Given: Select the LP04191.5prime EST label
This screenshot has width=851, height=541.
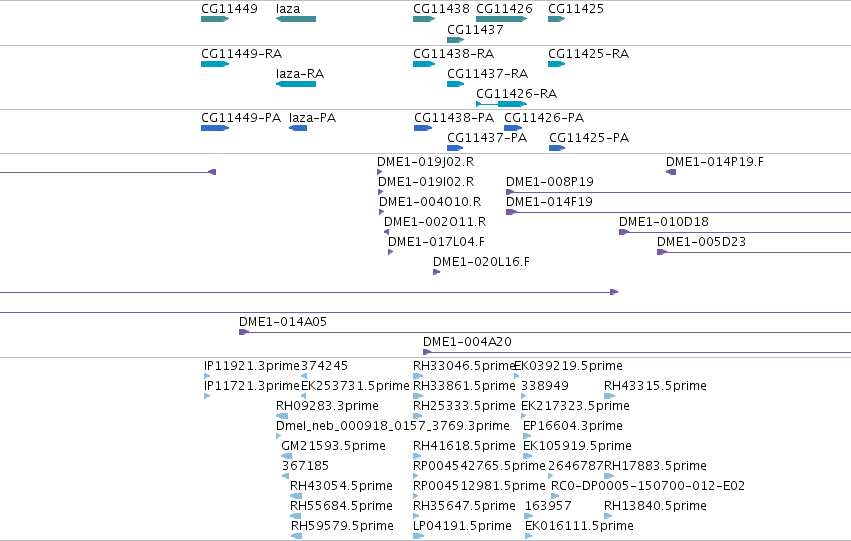Looking at the screenshot, I should (462, 526).
